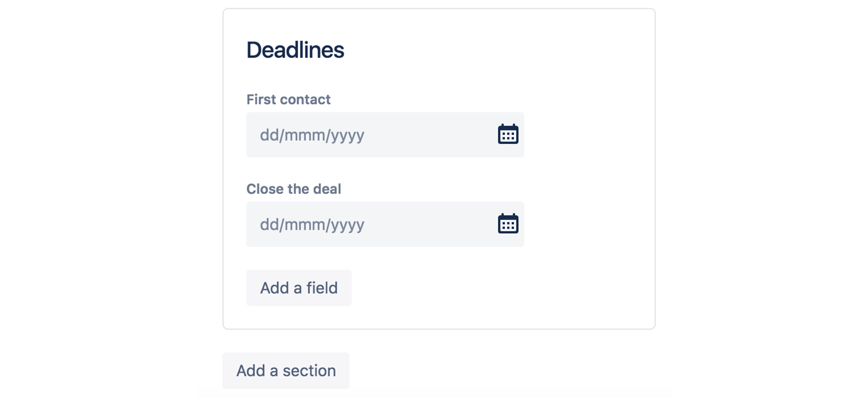The height and width of the screenshot is (397, 868).
Task: Click the Close the deal field label
Action: [293, 189]
